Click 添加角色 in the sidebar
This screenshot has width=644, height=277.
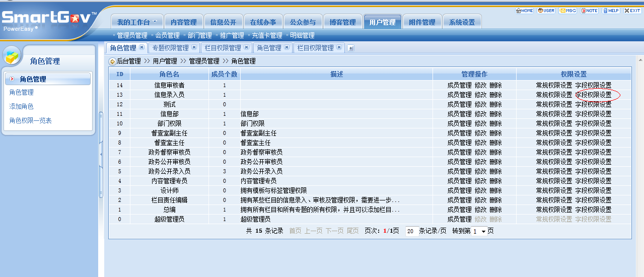[x=21, y=106]
